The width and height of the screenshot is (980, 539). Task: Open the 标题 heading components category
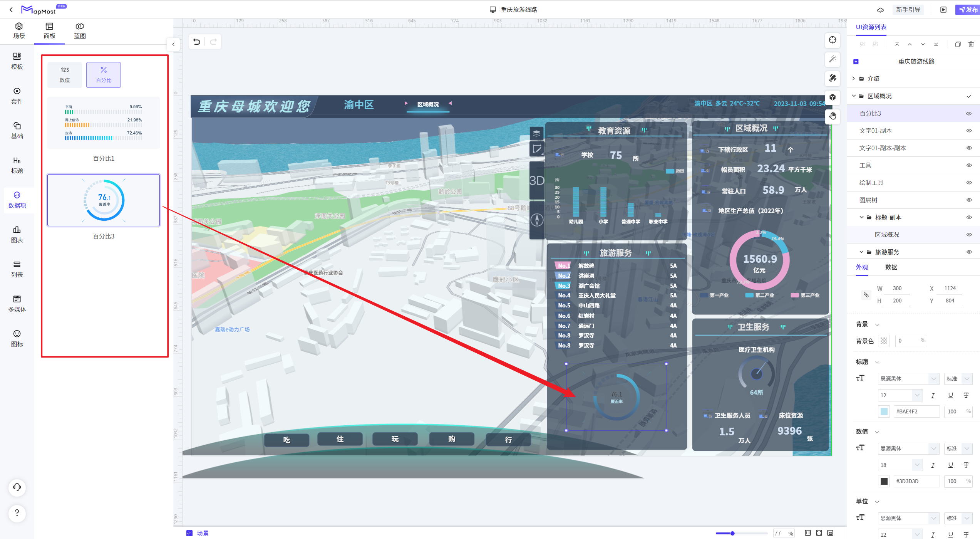tap(17, 165)
